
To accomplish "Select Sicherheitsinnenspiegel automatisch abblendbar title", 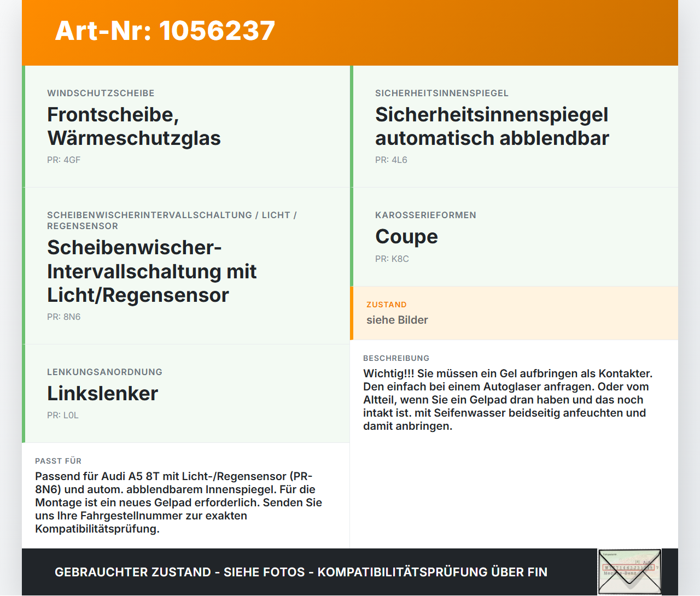I will (492, 126).
